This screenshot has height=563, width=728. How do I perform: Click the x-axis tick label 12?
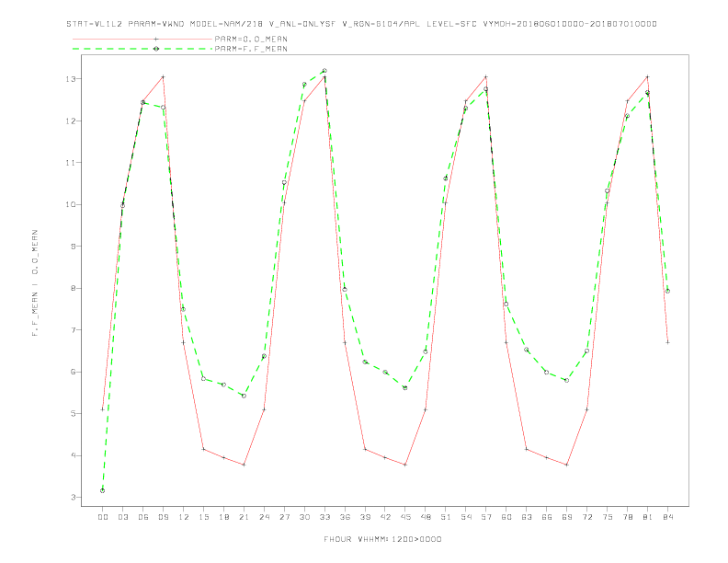point(184,517)
